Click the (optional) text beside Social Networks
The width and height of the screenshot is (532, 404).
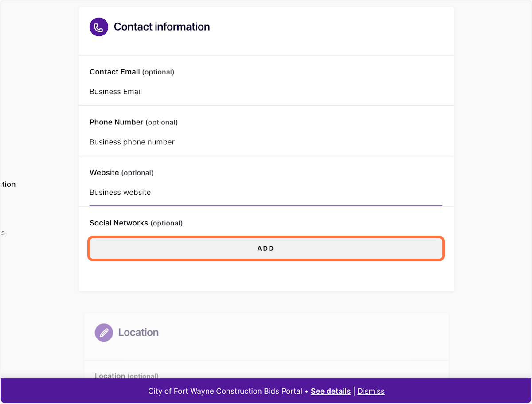167,223
